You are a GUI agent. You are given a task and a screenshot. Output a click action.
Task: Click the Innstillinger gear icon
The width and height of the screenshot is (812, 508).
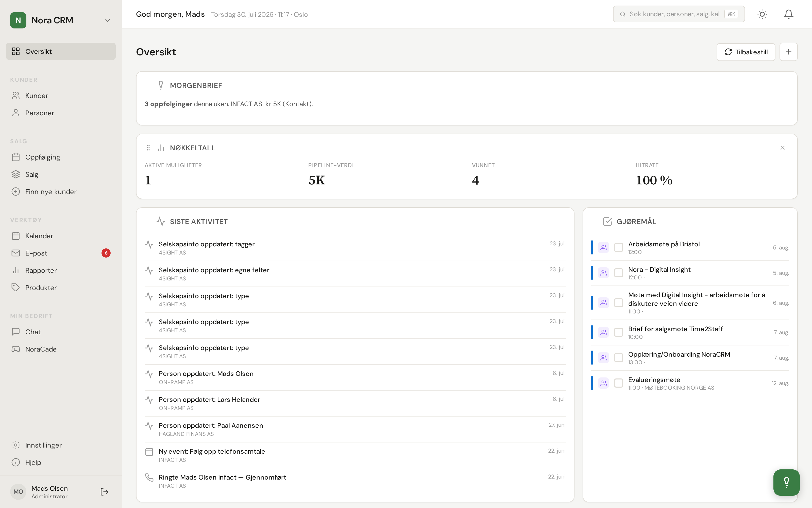point(16,445)
